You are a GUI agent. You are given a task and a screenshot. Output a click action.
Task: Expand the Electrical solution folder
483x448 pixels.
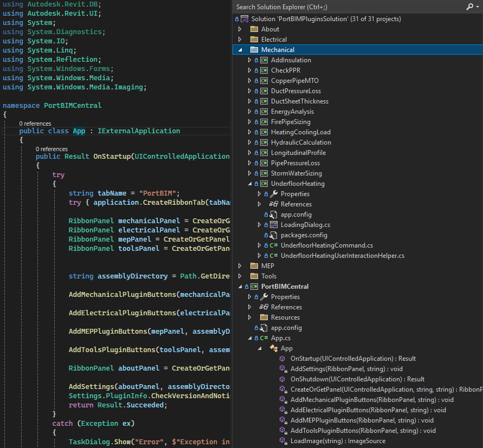240,40
